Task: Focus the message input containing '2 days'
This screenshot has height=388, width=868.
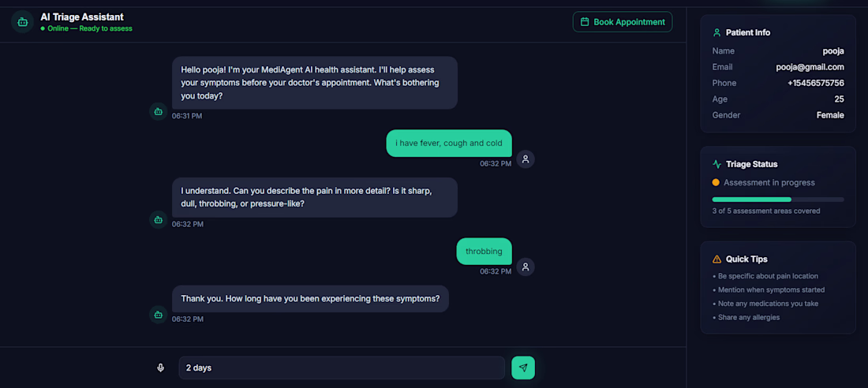Action: pyautogui.click(x=341, y=367)
